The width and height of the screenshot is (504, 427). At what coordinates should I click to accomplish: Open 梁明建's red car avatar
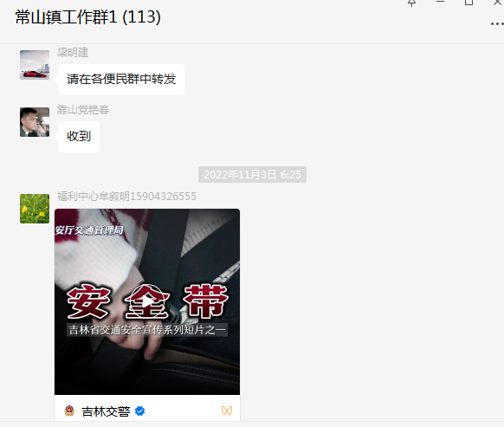click(35, 65)
